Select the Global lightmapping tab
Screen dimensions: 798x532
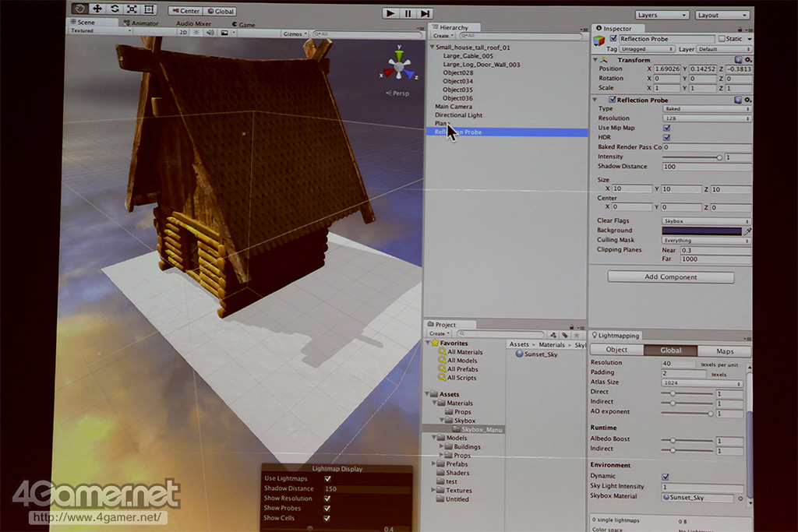[x=671, y=350]
